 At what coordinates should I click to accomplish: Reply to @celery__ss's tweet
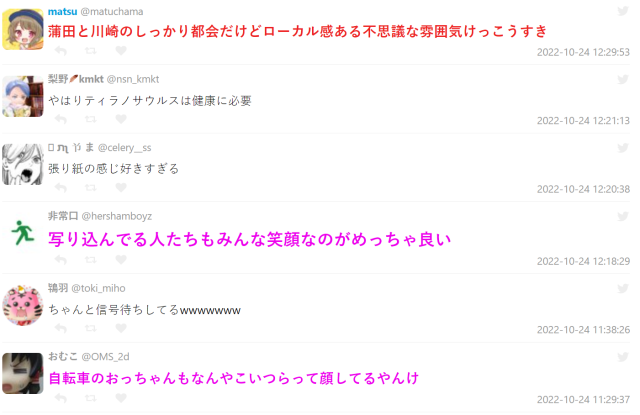(61, 188)
